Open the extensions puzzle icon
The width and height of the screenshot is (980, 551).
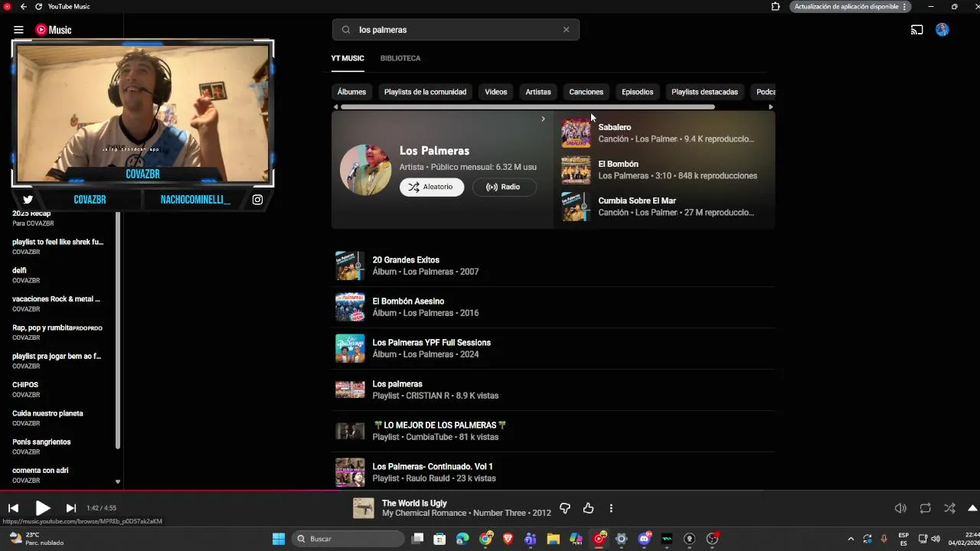point(776,7)
